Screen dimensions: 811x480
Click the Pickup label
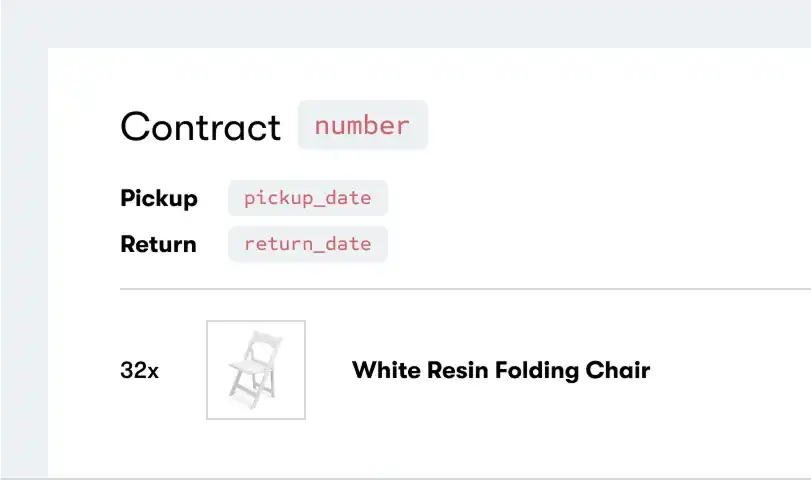pyautogui.click(x=159, y=198)
